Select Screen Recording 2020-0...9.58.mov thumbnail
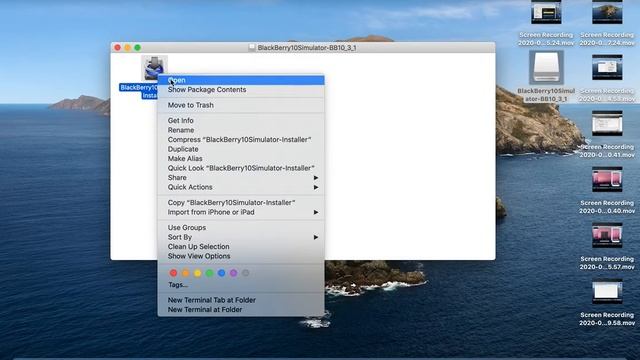The image size is (640, 360). (x=607, y=291)
